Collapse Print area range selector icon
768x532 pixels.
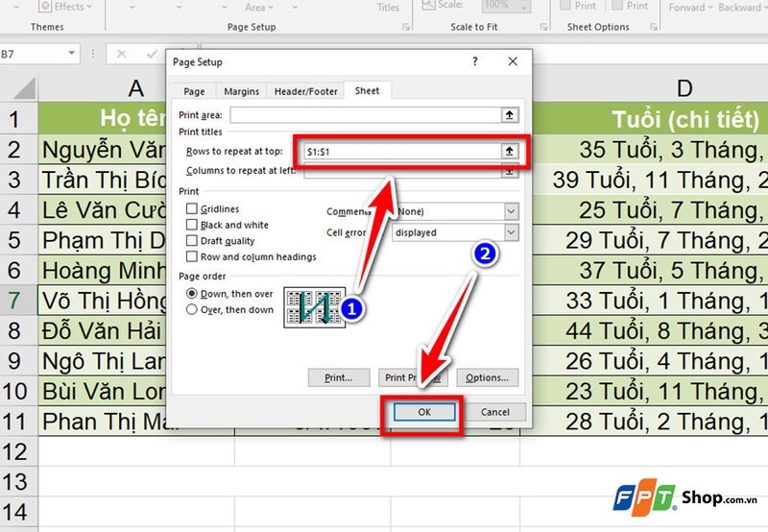coord(510,115)
